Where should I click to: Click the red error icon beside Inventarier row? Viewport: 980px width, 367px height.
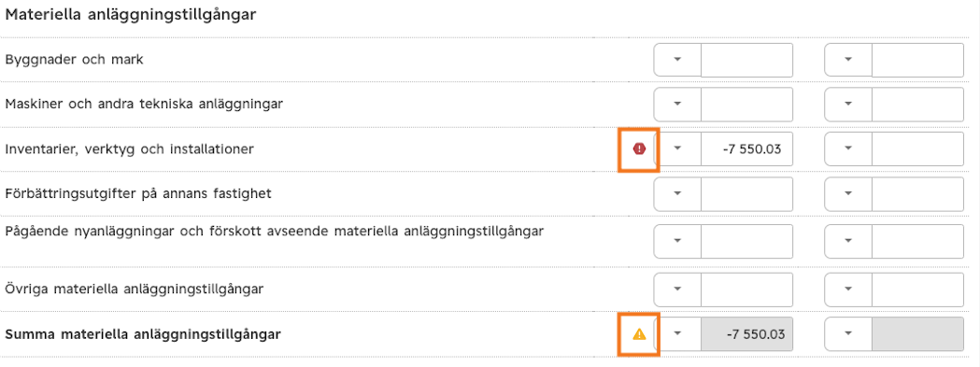point(639,148)
